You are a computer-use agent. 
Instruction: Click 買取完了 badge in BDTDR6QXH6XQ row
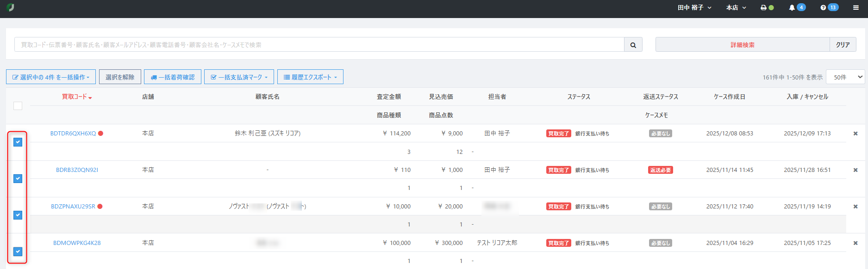coord(559,133)
